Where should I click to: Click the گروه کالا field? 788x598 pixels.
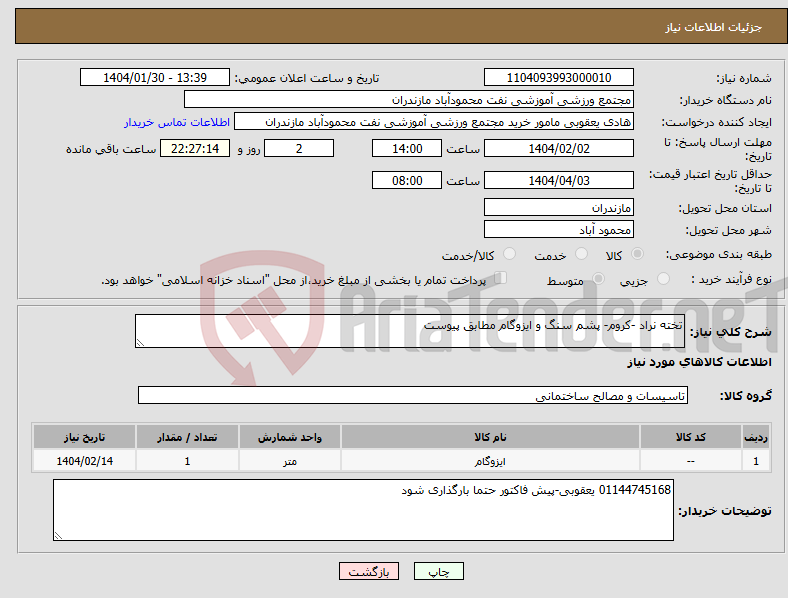413,395
